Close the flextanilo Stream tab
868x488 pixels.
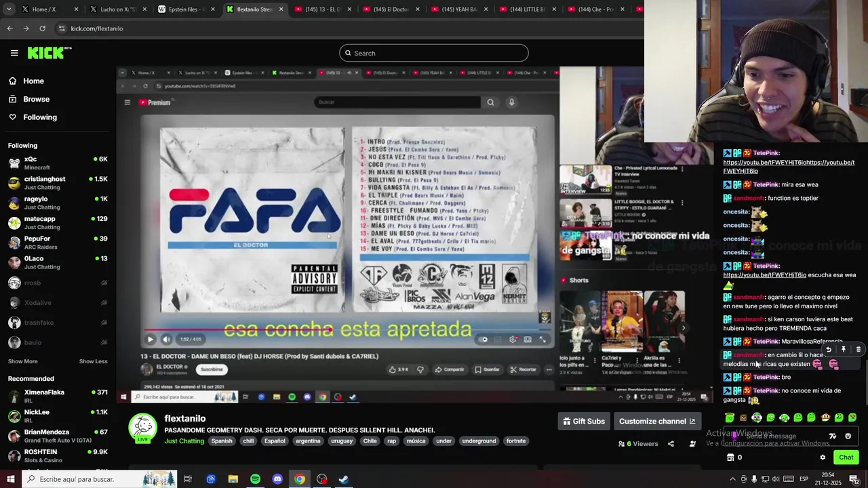tap(280, 9)
